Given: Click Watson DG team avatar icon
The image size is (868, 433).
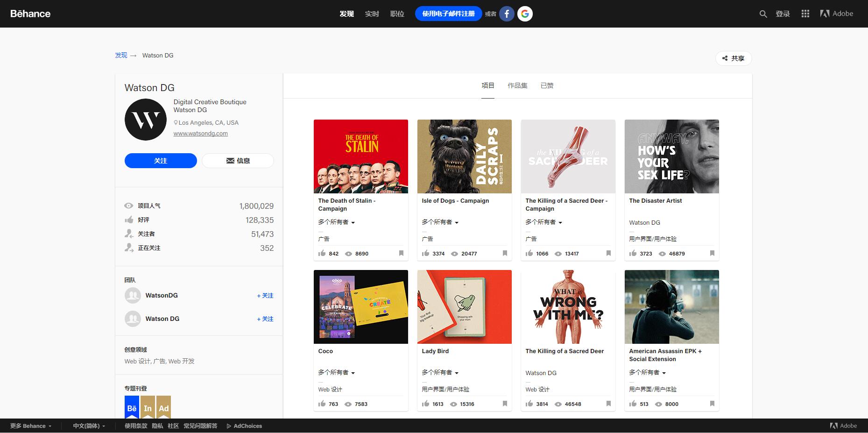Looking at the screenshot, I should 133,319.
